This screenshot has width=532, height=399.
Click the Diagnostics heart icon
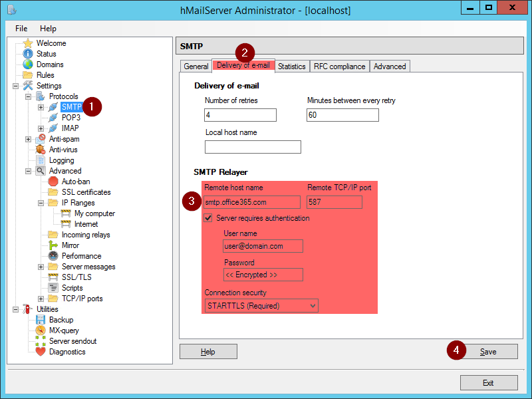pos(41,352)
